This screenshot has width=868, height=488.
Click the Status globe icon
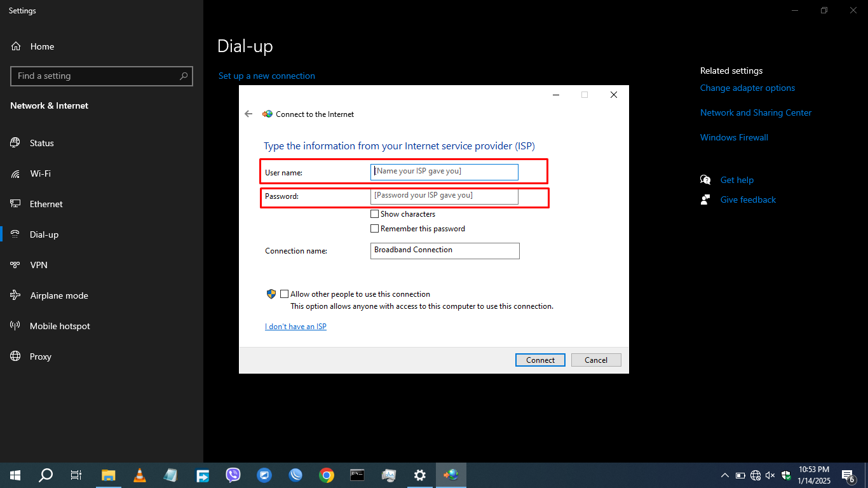(15, 143)
